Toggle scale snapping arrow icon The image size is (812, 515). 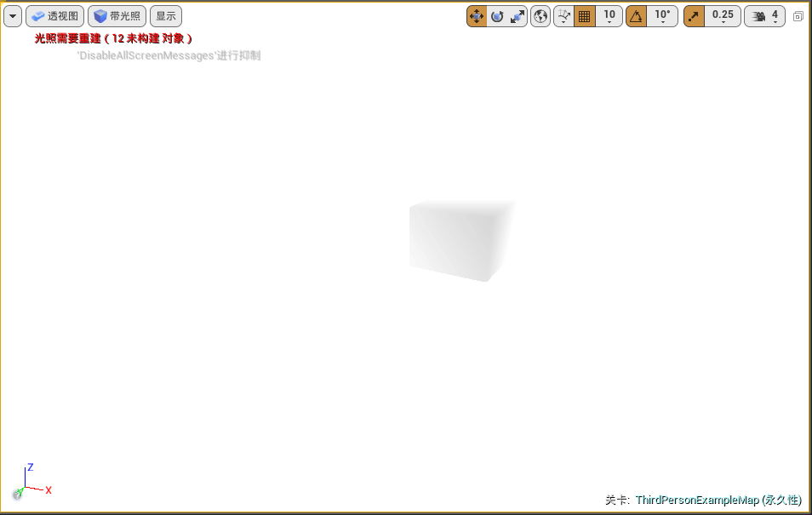tap(694, 16)
